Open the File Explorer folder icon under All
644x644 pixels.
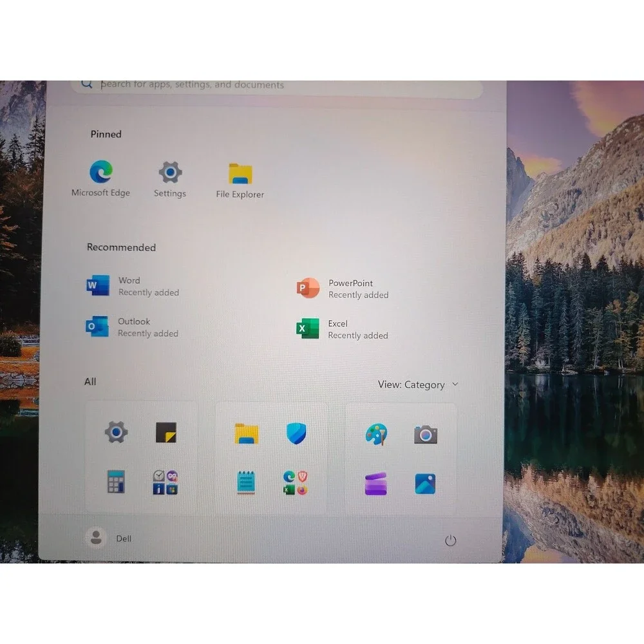coord(247,433)
